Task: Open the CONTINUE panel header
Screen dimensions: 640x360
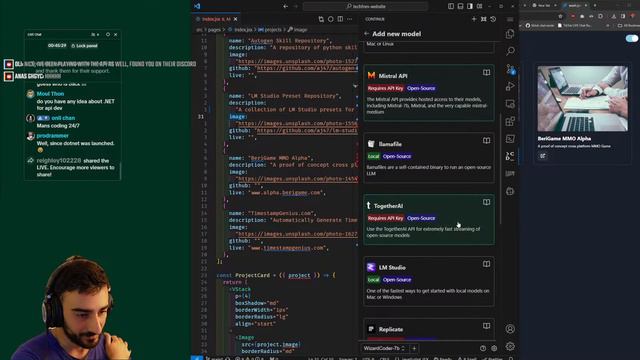Action: click(x=375, y=19)
